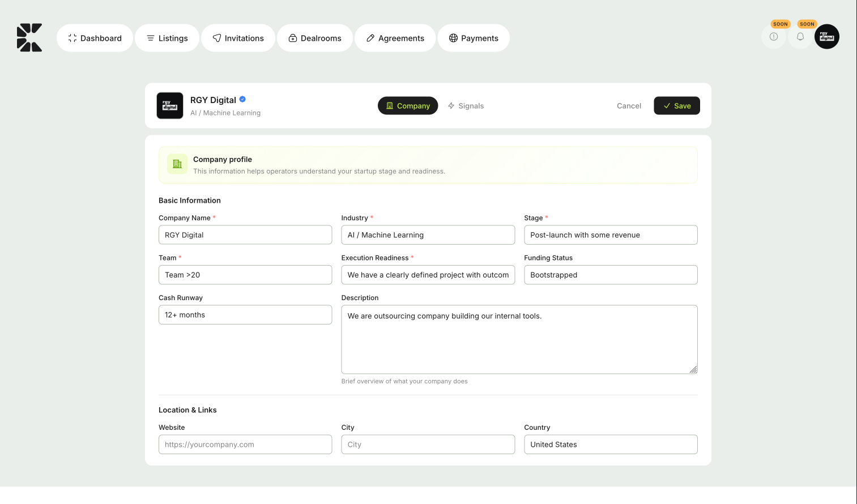Select the Dashboard grid icon
857x504 pixels.
pyautogui.click(x=72, y=37)
